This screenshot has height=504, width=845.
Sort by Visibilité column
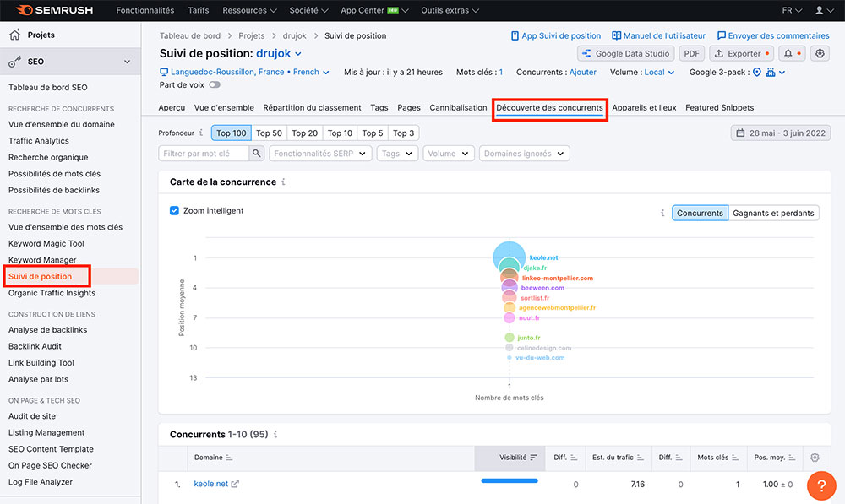510,458
